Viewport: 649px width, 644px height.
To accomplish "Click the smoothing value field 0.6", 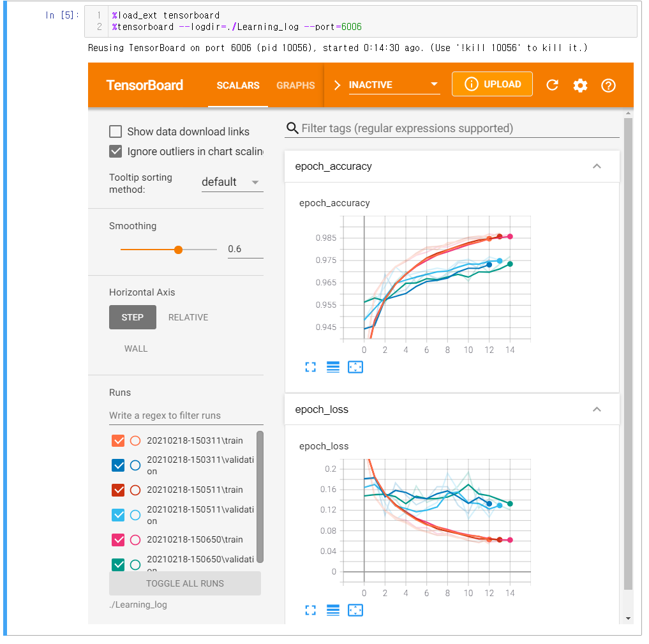I will point(246,249).
